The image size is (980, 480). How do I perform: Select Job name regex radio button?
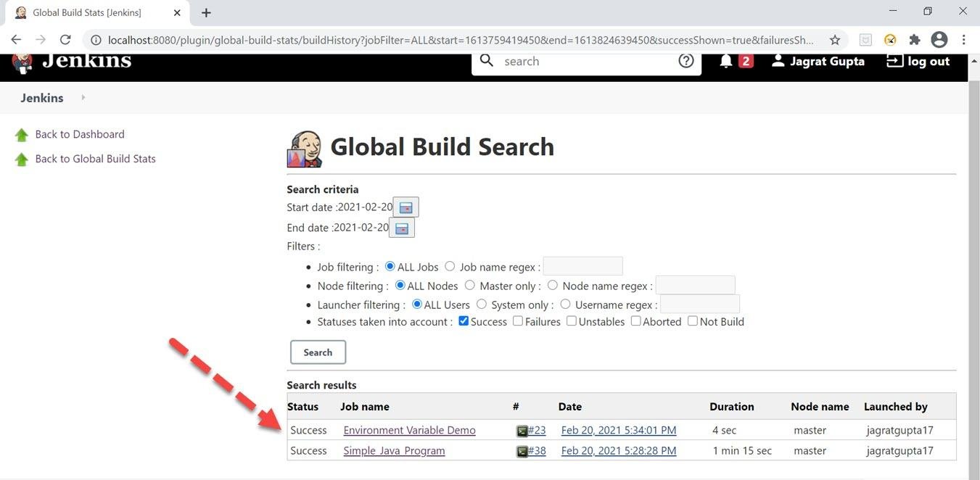450,266
